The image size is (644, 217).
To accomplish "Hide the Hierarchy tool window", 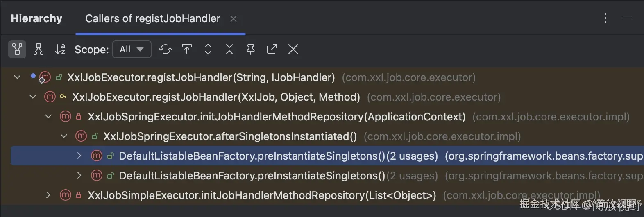I will (627, 18).
